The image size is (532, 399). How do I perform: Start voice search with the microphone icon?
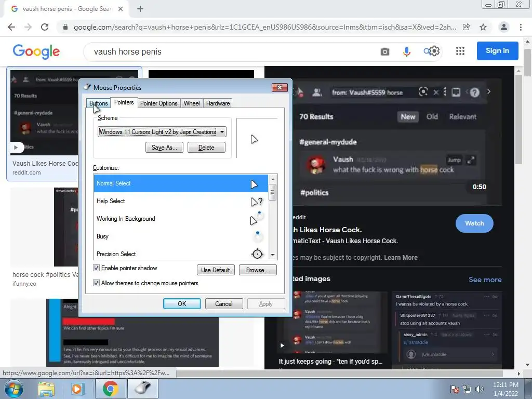(406, 51)
